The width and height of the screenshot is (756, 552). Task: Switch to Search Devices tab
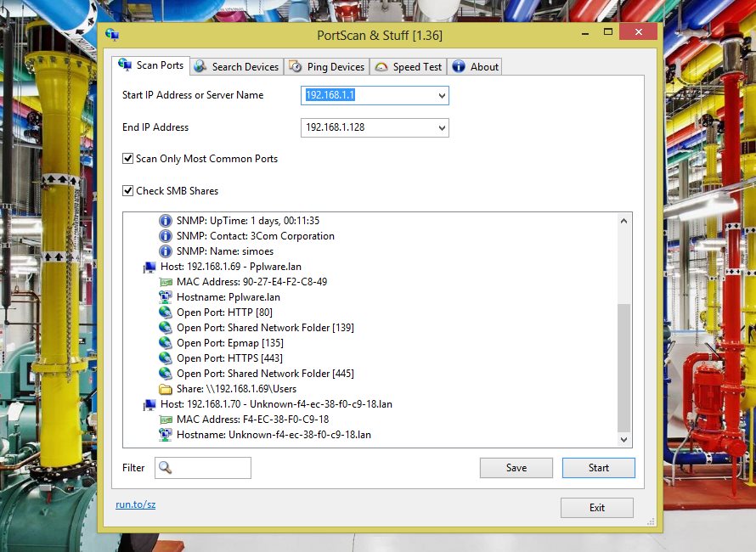(x=236, y=67)
